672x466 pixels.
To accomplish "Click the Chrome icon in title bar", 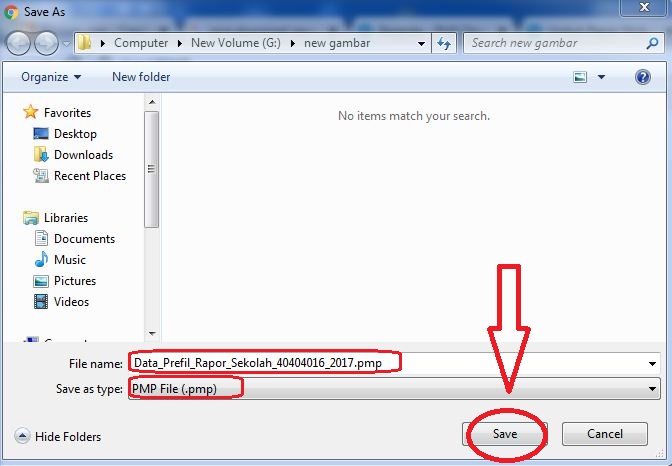I will [11, 12].
